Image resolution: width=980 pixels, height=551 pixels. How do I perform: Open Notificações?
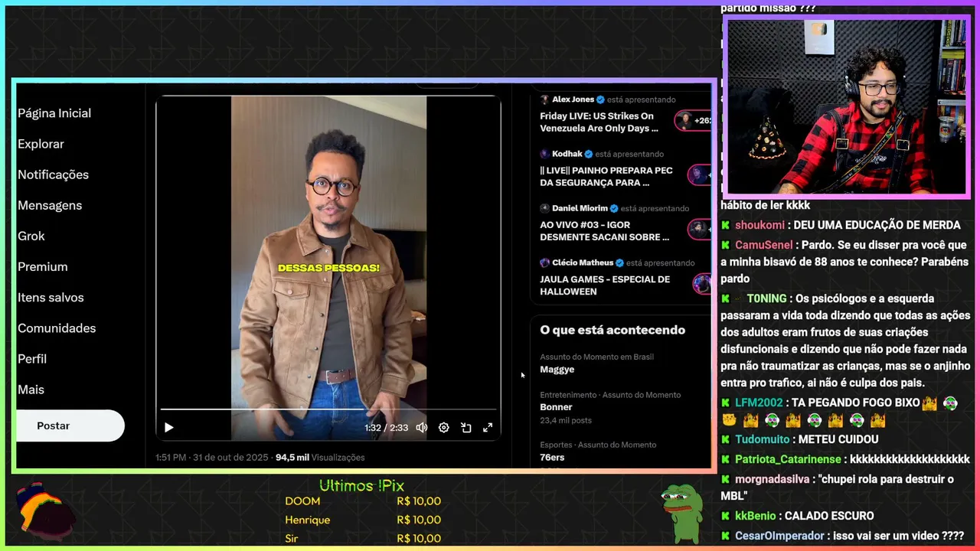[x=53, y=174]
